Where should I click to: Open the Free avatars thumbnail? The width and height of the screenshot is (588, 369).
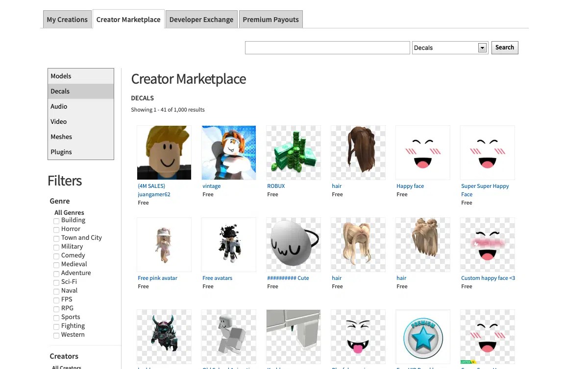click(x=229, y=245)
